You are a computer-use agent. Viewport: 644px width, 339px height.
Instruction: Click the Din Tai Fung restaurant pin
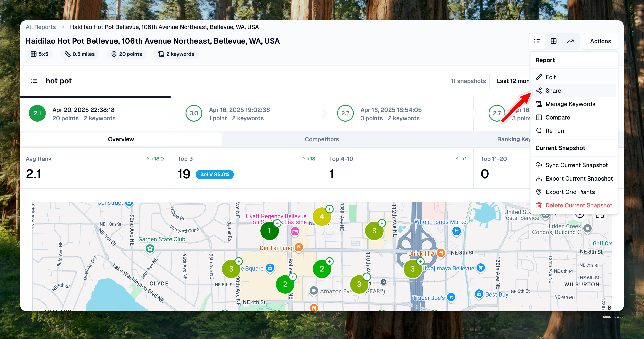pos(298,248)
